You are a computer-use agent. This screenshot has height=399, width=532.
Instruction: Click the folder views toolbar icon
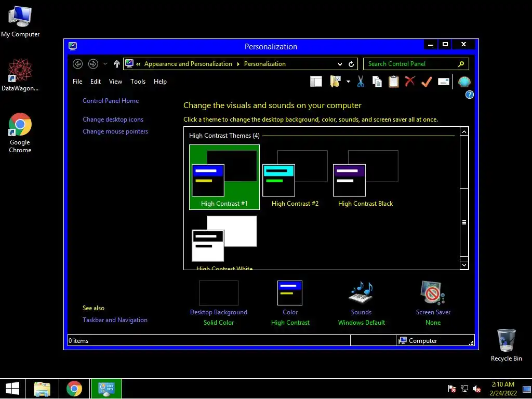click(335, 82)
